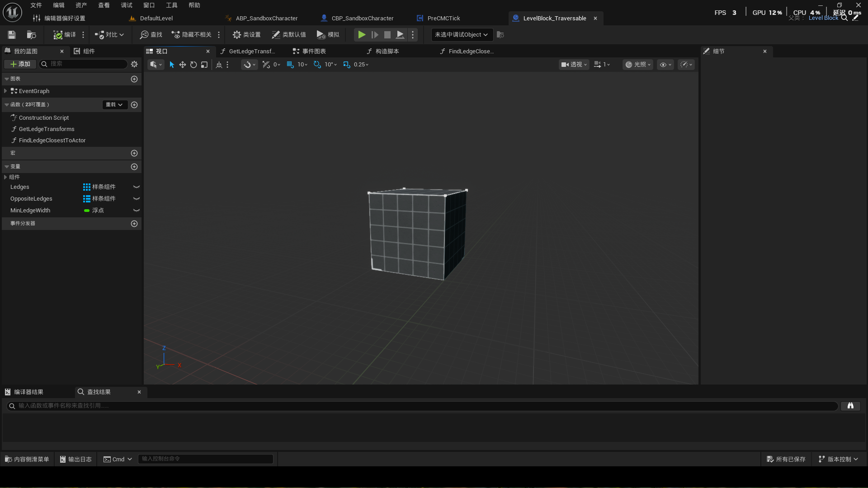Click the Browse to asset icon
Viewport: 868px width, 488px height.
point(31,35)
